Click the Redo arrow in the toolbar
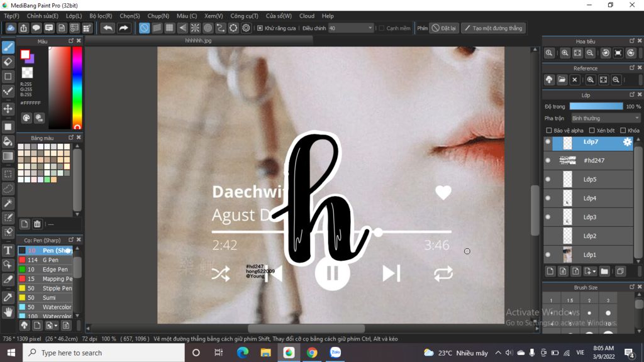 123,28
